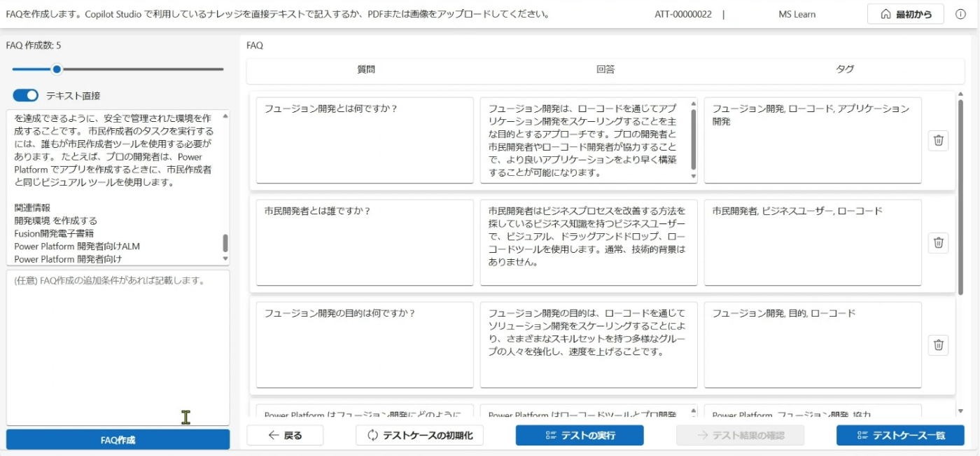
Task: Click scroll-down arrow in knowledge text area
Action: [225, 258]
